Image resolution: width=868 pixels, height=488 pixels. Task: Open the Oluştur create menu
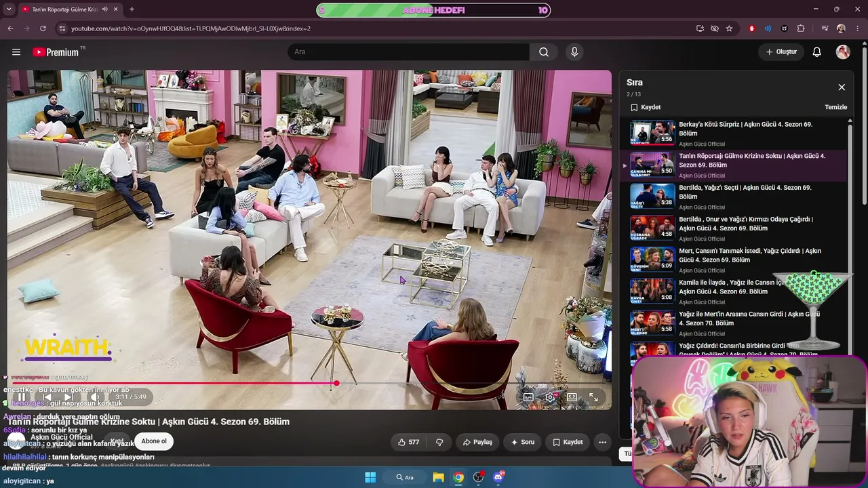pos(781,52)
